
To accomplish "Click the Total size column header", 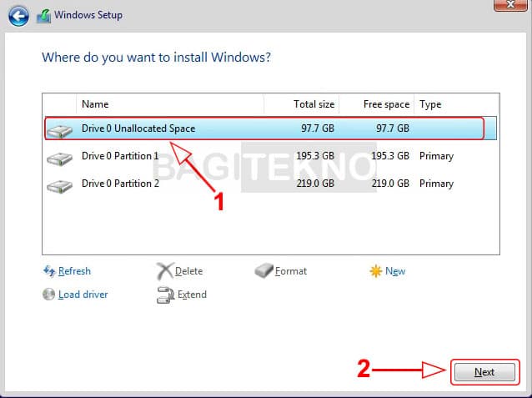I will point(301,104).
